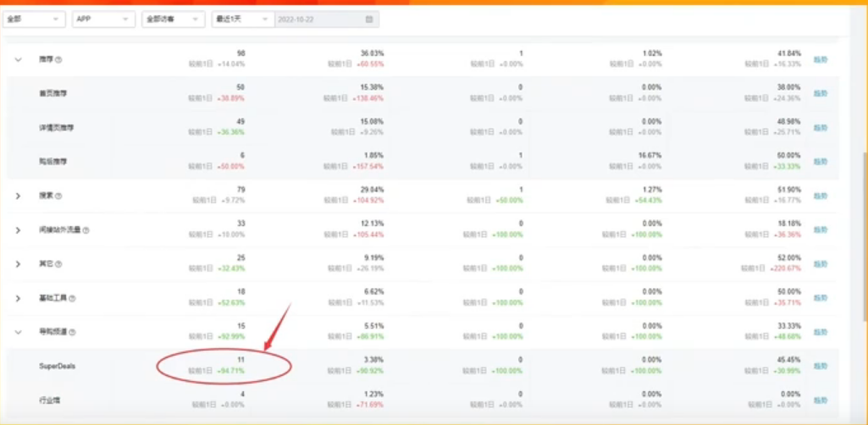Click the help icon next to 搜索
The height and width of the screenshot is (425, 868).
[58, 196]
